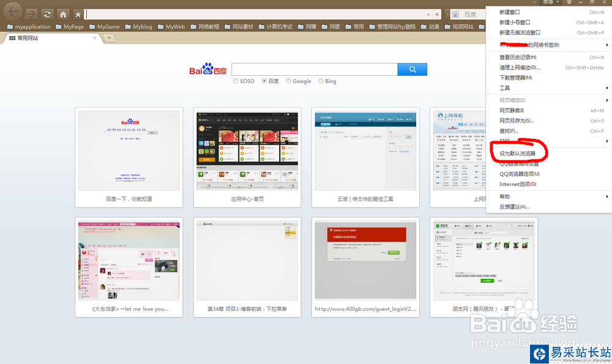Image resolution: width=612 pixels, height=364 pixels.
Task: Open the MyGame bookmark folder
Action: click(104, 26)
